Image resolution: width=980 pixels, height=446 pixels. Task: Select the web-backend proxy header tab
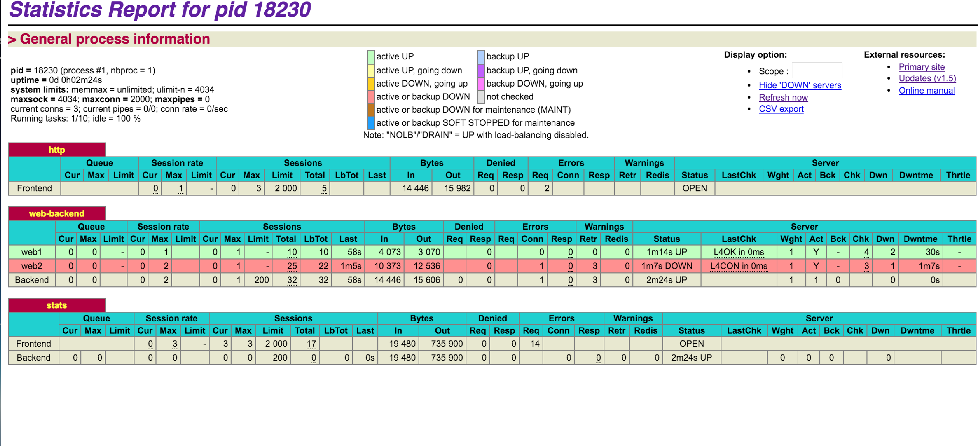(57, 213)
